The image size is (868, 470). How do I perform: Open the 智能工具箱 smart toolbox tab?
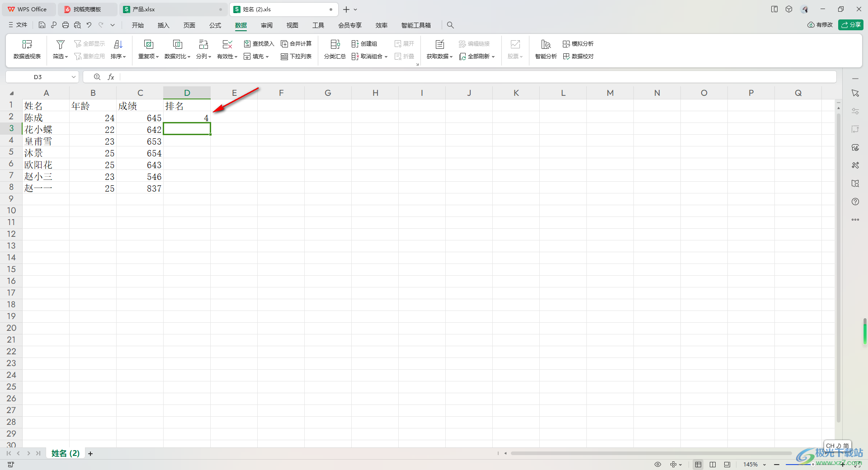point(416,25)
